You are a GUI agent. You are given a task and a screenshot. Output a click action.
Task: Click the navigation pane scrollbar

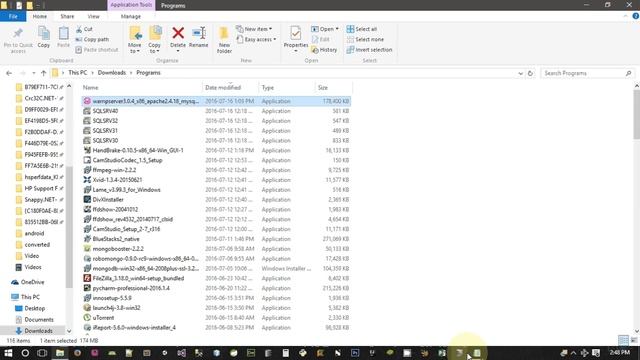[69, 227]
